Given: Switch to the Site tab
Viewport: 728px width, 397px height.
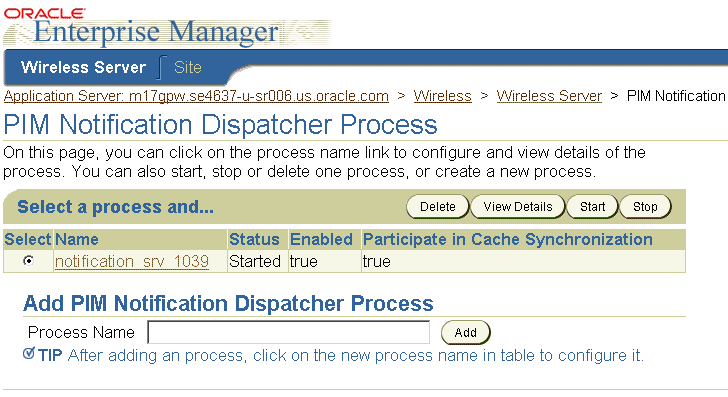Looking at the screenshot, I should (x=188, y=67).
